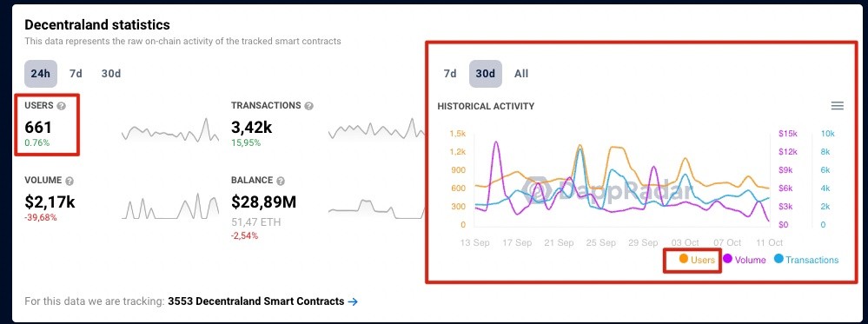Image resolution: width=868 pixels, height=324 pixels.
Task: Click the question mark icon next to VOLUME
Action: tap(70, 181)
